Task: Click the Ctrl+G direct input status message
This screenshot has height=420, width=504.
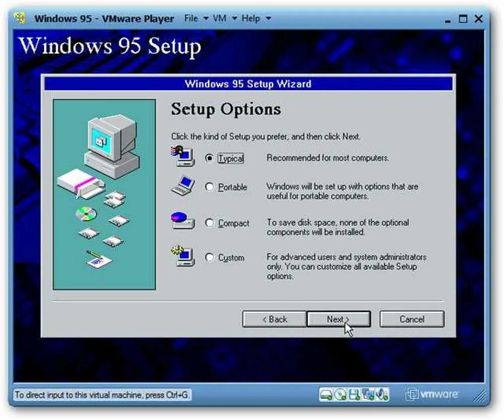Action: tap(102, 395)
